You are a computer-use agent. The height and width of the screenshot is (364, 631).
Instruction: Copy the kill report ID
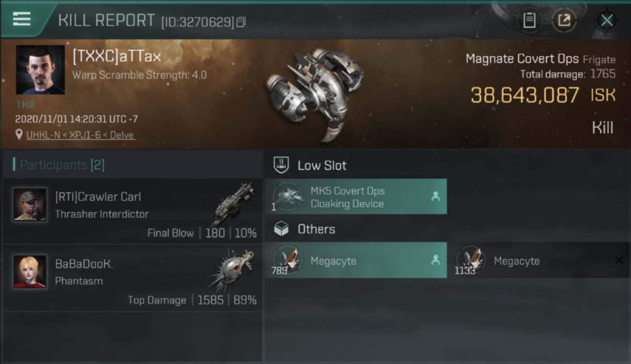click(241, 22)
